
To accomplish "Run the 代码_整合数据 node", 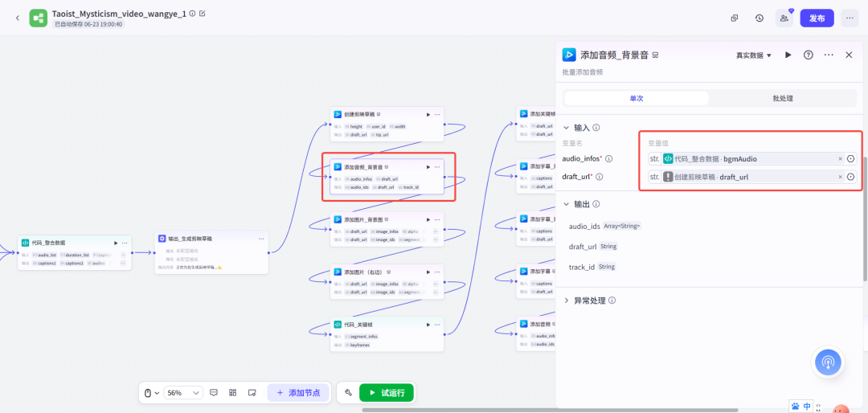I will (116, 243).
